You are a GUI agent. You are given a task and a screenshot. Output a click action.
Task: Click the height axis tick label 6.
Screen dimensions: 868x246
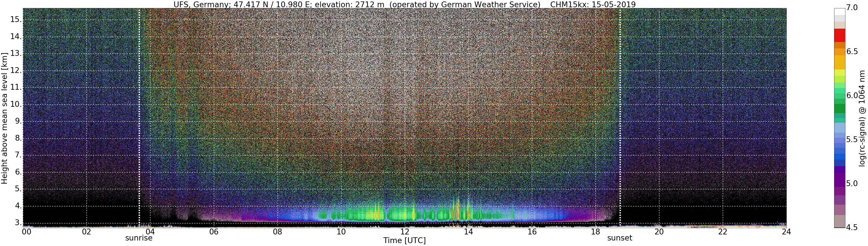[18, 172]
